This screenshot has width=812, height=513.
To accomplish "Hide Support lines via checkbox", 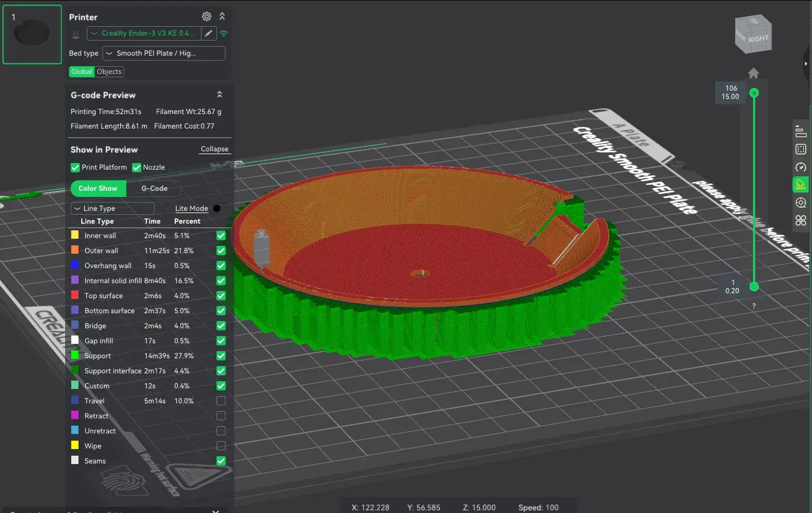I will [x=221, y=356].
